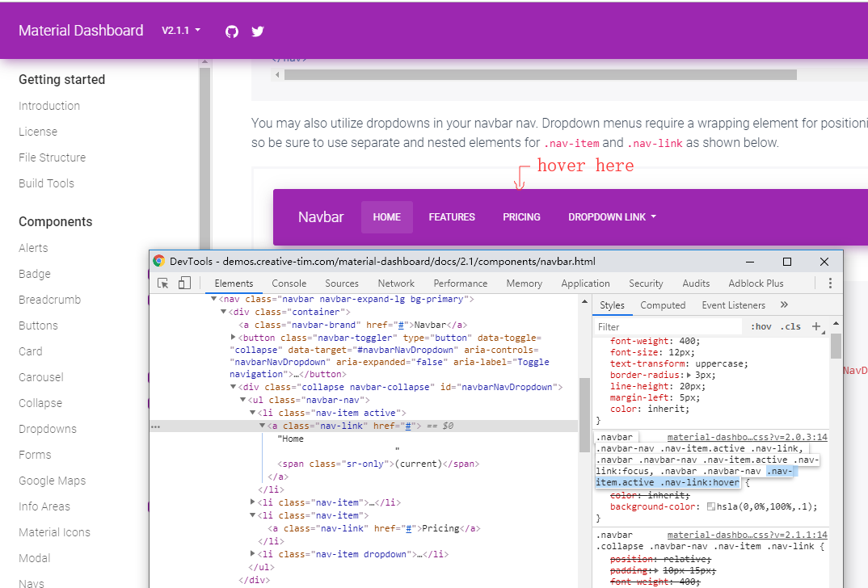Expand the li nav-item dropdown node
868x588 pixels.
pos(252,554)
